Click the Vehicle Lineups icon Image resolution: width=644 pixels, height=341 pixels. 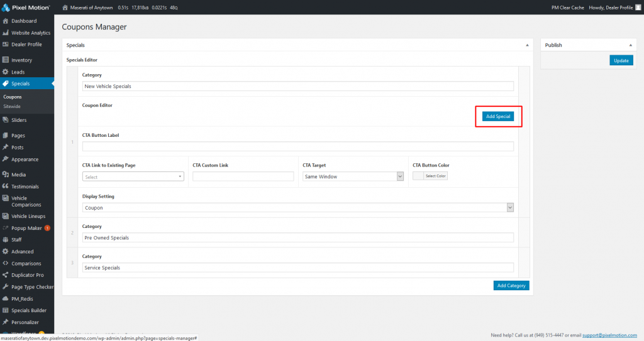pos(5,216)
